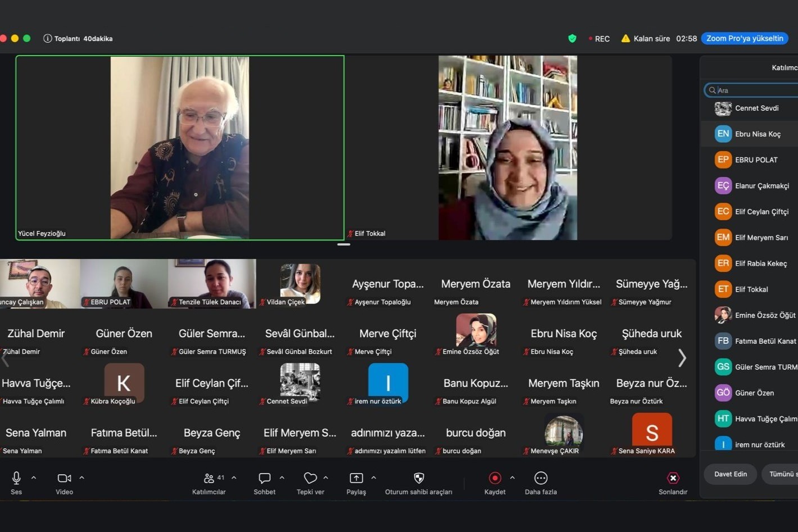
Task: Open the Katılımcılar participants panel
Action: click(x=208, y=478)
